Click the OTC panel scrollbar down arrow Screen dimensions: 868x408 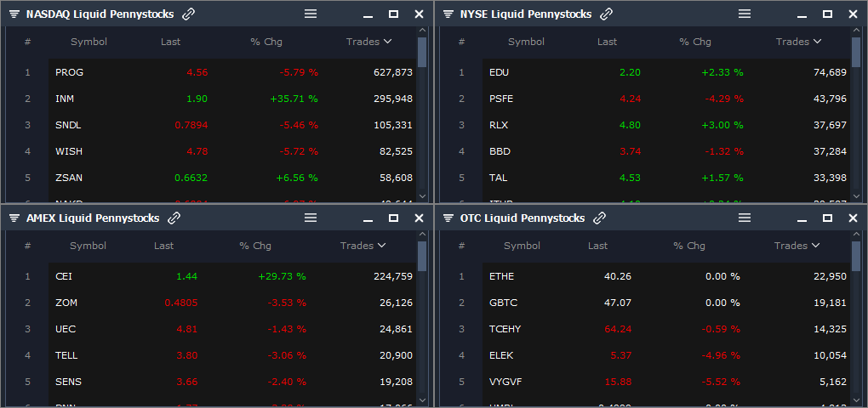tap(856, 399)
